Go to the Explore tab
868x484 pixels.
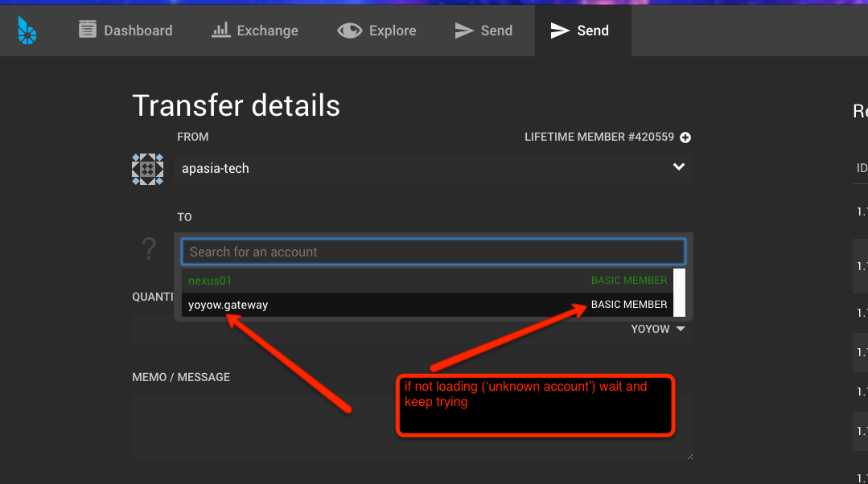coord(377,31)
